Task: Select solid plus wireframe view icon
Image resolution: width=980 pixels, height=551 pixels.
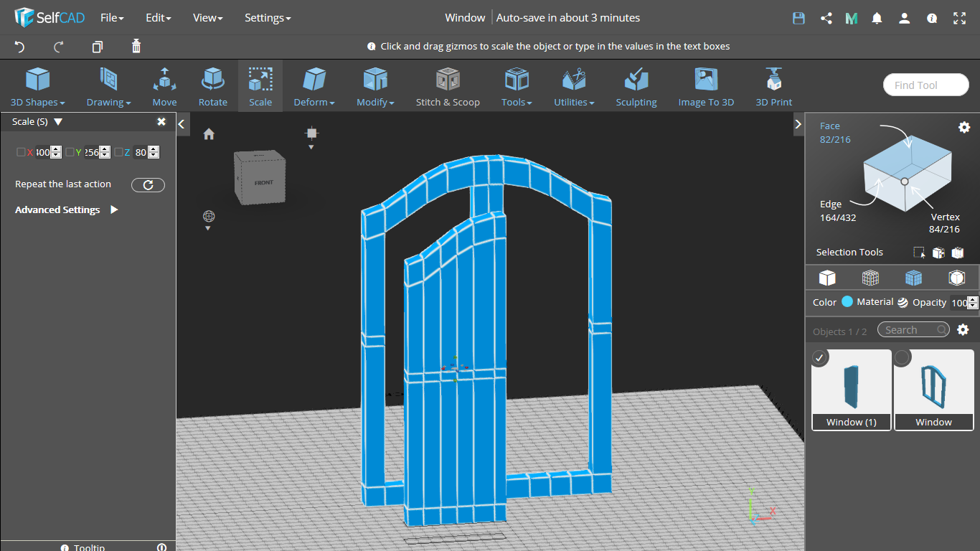Action: (x=913, y=278)
